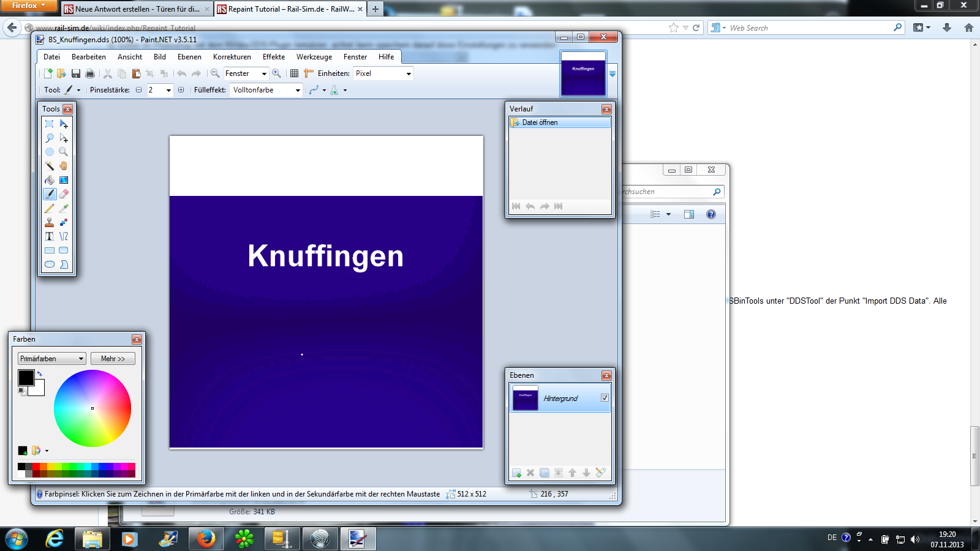Toggle visibility of Hintergrund layer
The height and width of the screenshot is (551, 980).
pos(605,398)
